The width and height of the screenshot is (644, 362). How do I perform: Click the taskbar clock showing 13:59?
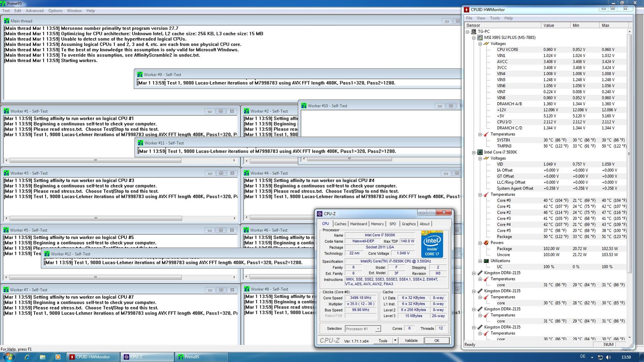626,357
